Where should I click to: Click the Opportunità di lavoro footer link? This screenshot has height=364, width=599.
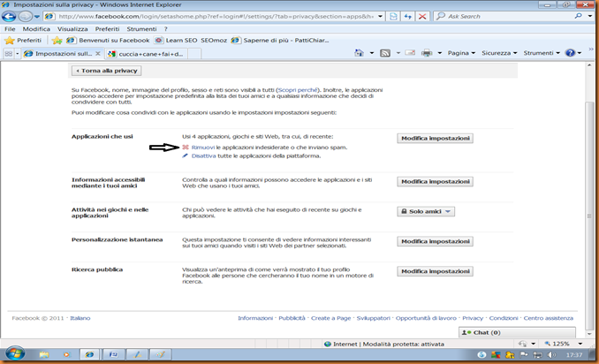click(426, 318)
